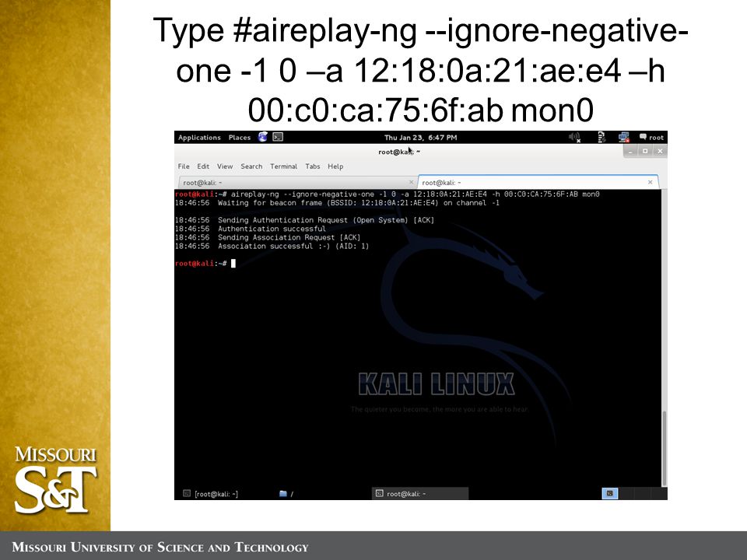Open the Places menu in top panel
The image size is (747, 560).
click(239, 137)
